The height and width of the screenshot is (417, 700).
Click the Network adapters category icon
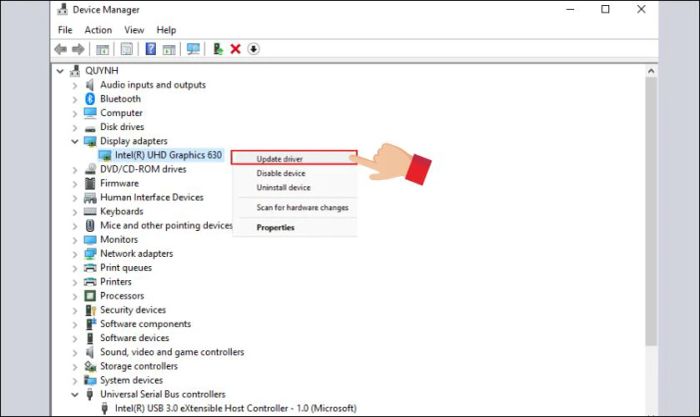tap(90, 254)
